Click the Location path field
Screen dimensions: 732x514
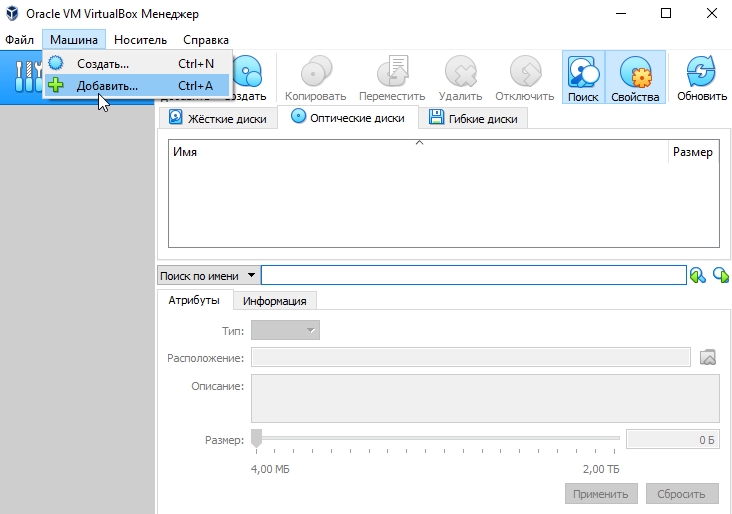pyautogui.click(x=471, y=357)
